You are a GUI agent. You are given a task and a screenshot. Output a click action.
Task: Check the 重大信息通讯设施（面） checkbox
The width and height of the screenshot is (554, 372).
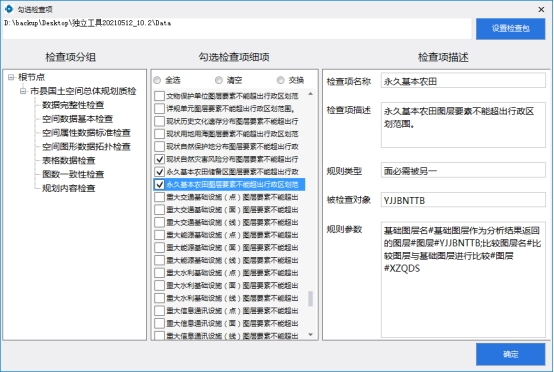click(160, 323)
